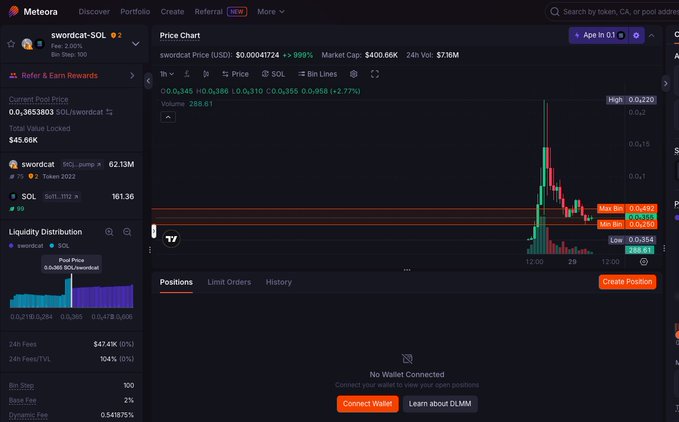
Task: Go to the Portfolio page
Action: (135, 12)
